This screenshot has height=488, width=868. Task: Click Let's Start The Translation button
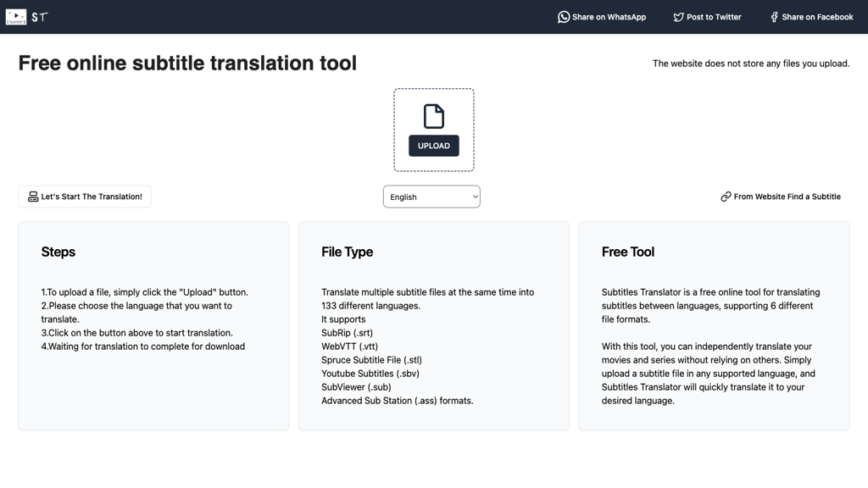click(84, 196)
